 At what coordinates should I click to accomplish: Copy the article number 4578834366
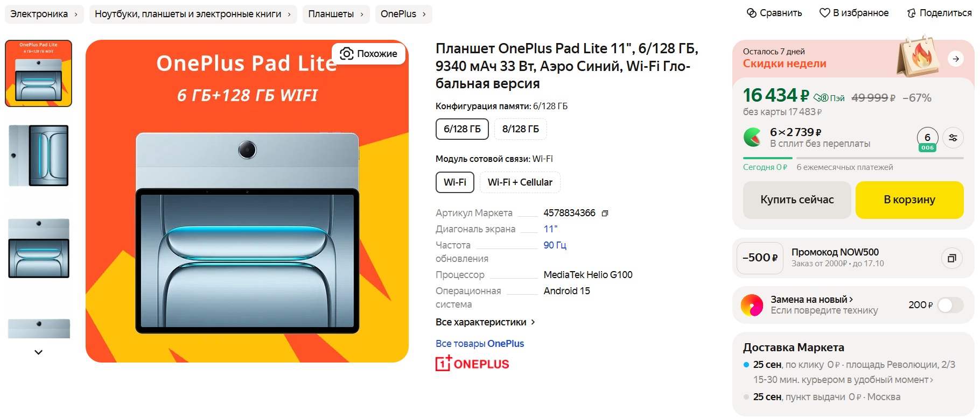click(605, 214)
